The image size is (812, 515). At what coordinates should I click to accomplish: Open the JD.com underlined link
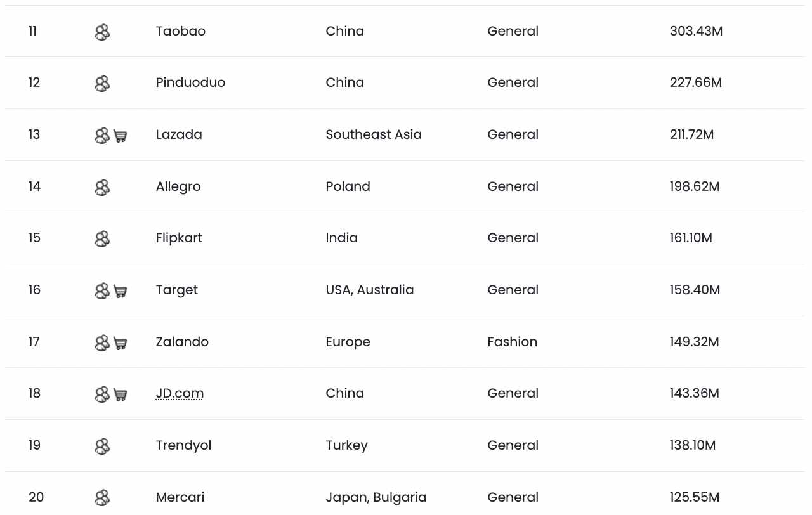point(180,393)
